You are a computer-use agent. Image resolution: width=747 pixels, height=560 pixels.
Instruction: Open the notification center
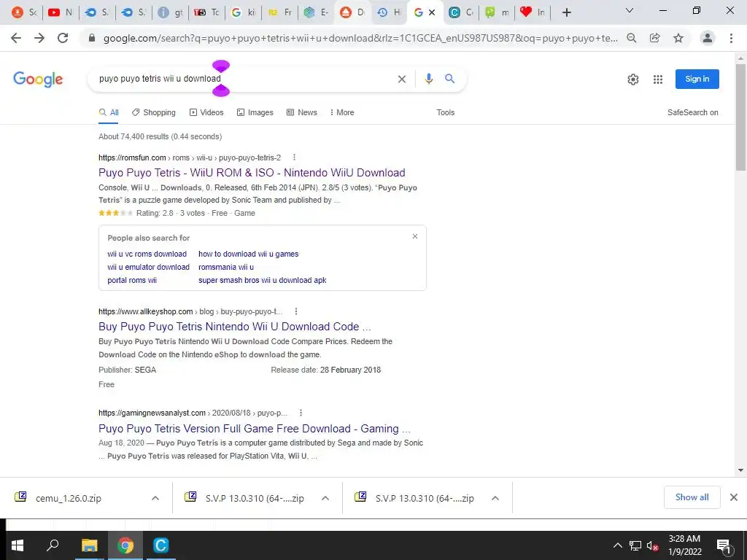(724, 545)
